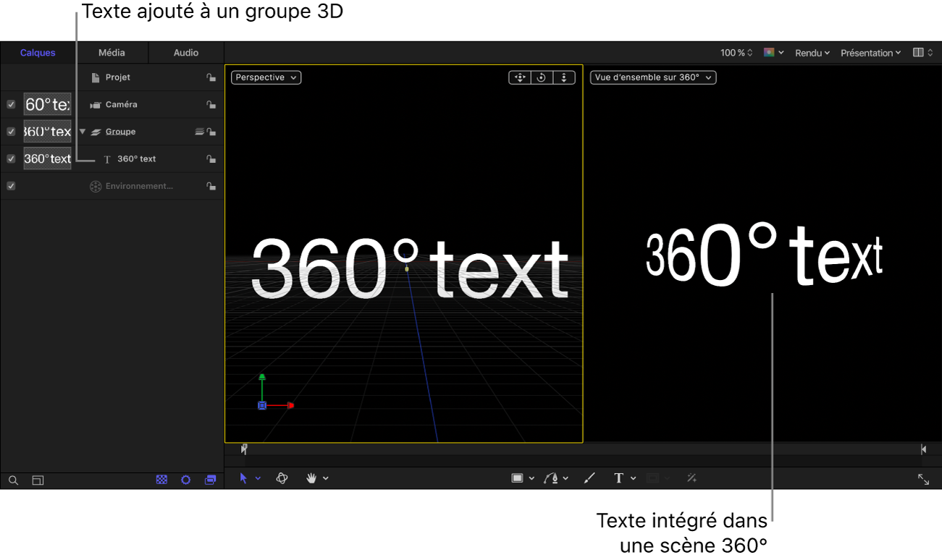Open the Perspective view dropdown

[x=265, y=77]
